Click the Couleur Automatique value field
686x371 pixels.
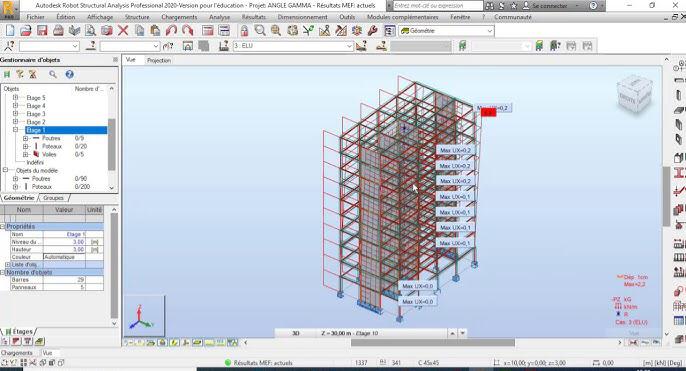[64, 257]
